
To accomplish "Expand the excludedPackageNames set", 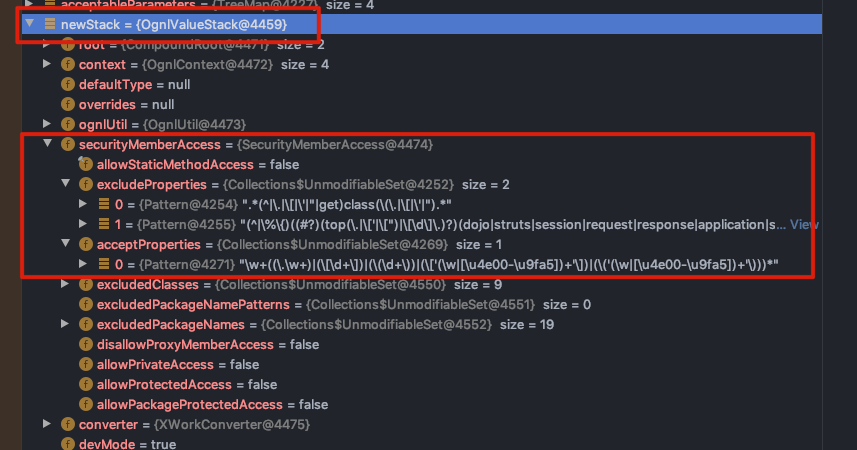I will click(65, 324).
